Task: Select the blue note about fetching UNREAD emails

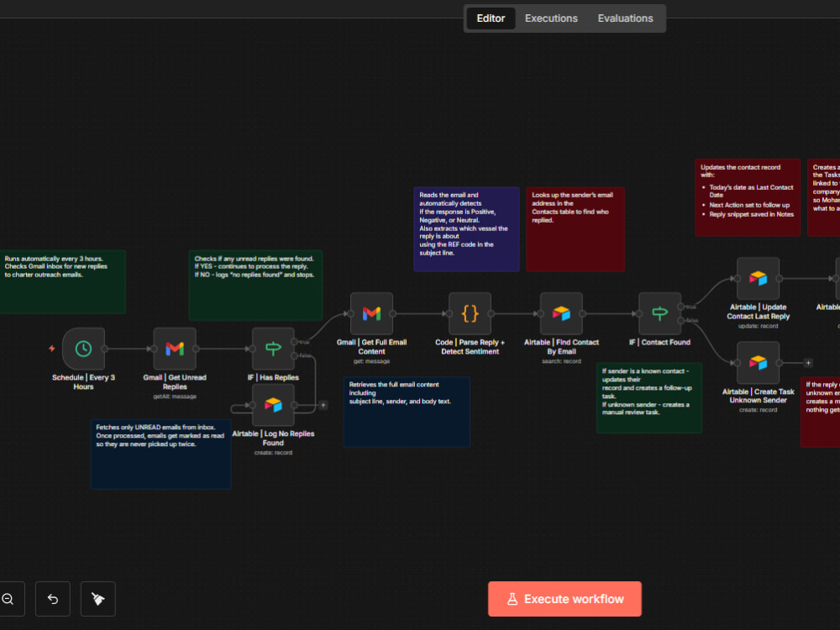Action: (160, 454)
